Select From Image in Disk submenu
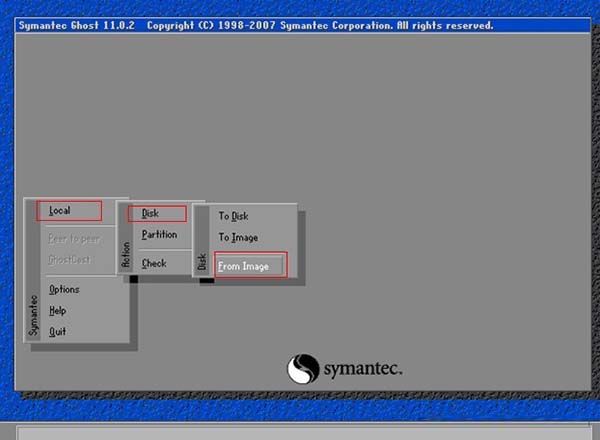The height and width of the screenshot is (440, 600). tap(250, 265)
